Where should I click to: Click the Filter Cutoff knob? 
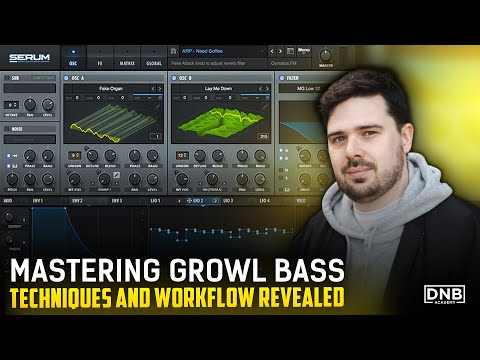pos(305,155)
